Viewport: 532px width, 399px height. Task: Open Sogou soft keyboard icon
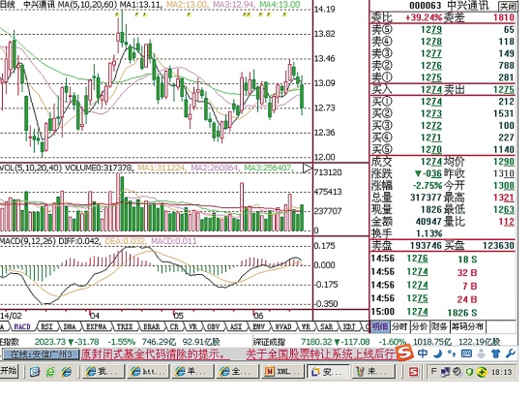466,353
